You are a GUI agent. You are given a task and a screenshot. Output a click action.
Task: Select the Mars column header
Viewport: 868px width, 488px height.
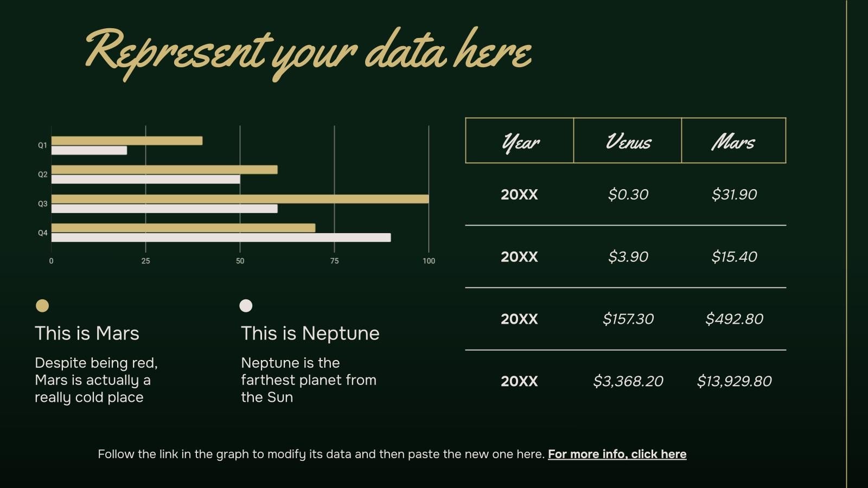(x=733, y=141)
